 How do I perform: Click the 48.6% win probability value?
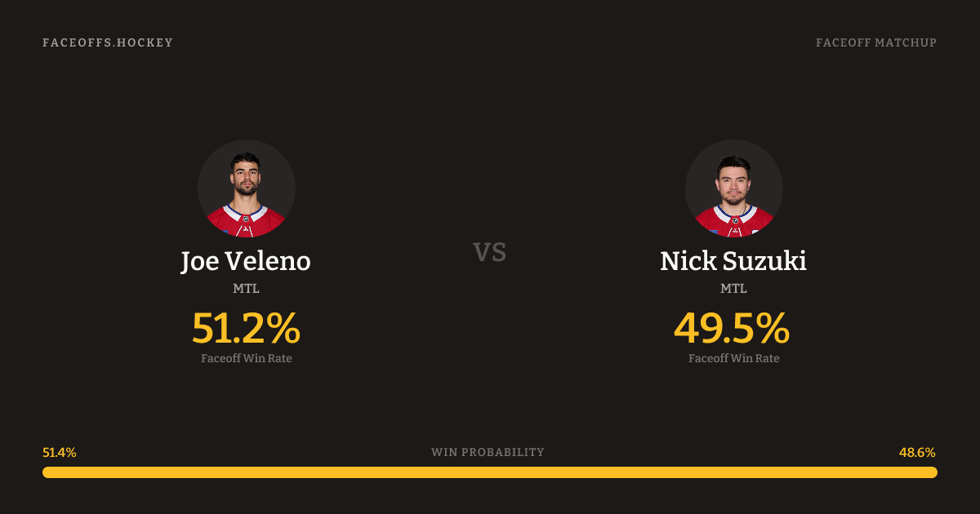click(x=917, y=453)
